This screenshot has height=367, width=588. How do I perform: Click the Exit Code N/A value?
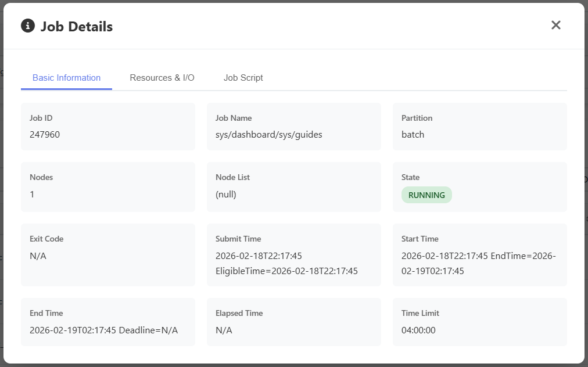pyautogui.click(x=38, y=256)
